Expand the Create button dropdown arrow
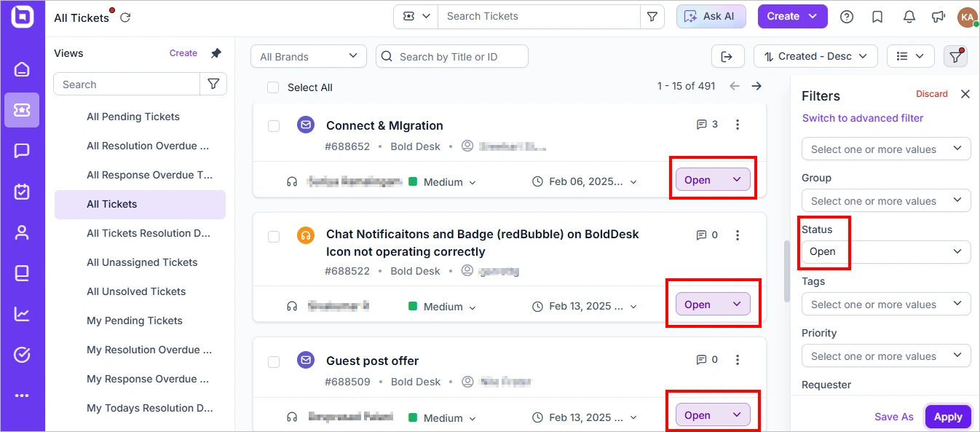Image resolution: width=980 pixels, height=432 pixels. click(813, 16)
